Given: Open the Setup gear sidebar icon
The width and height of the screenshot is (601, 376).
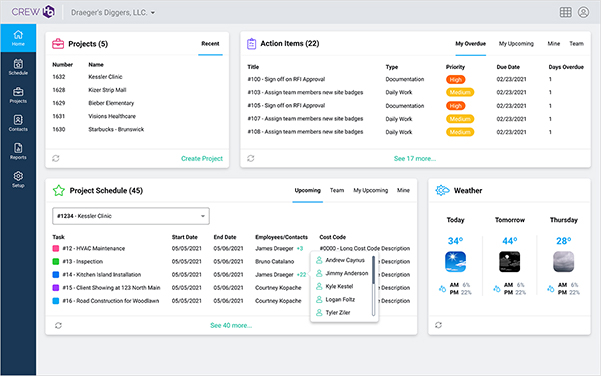Looking at the screenshot, I should (18, 179).
